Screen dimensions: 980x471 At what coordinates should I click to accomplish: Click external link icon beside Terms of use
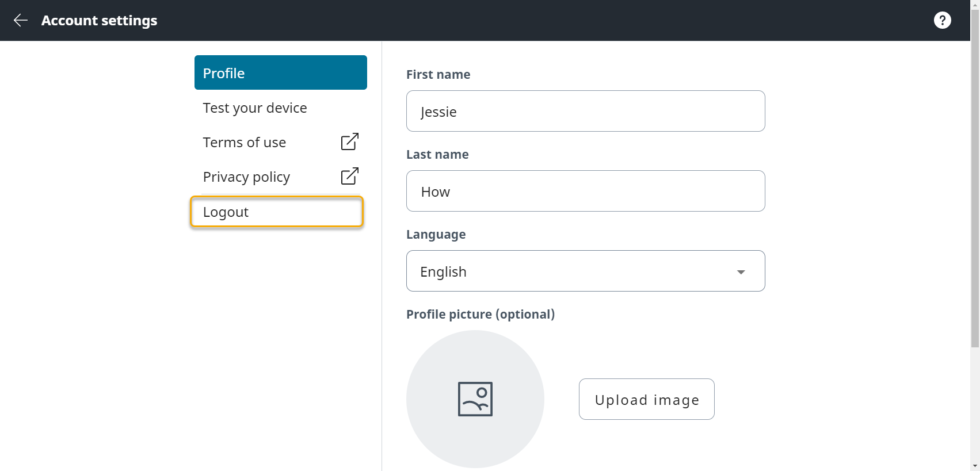pyautogui.click(x=350, y=141)
